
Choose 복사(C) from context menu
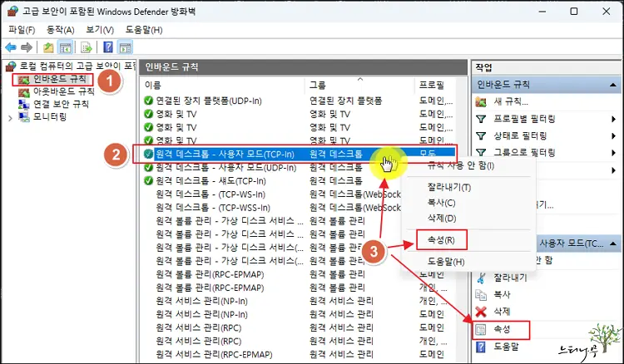click(441, 203)
